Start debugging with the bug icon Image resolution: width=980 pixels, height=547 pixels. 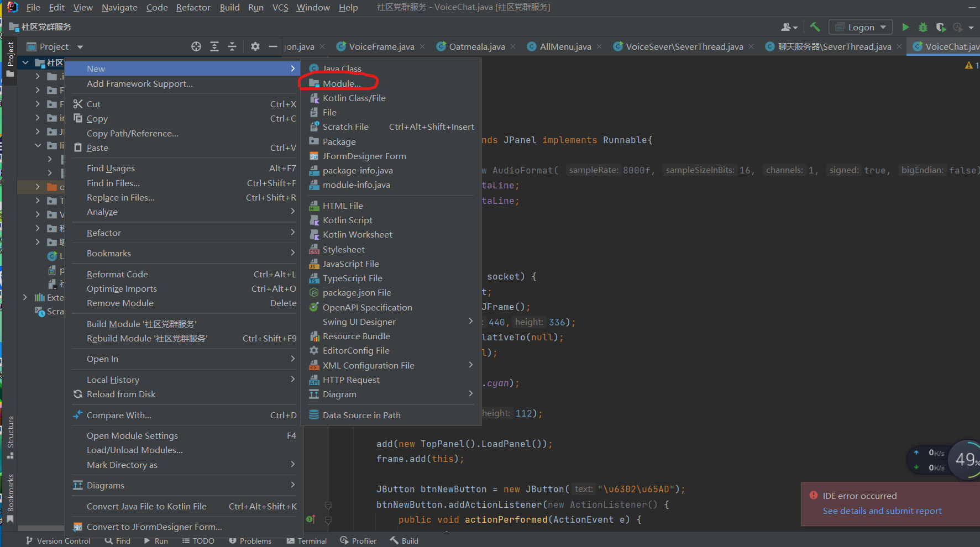click(923, 27)
